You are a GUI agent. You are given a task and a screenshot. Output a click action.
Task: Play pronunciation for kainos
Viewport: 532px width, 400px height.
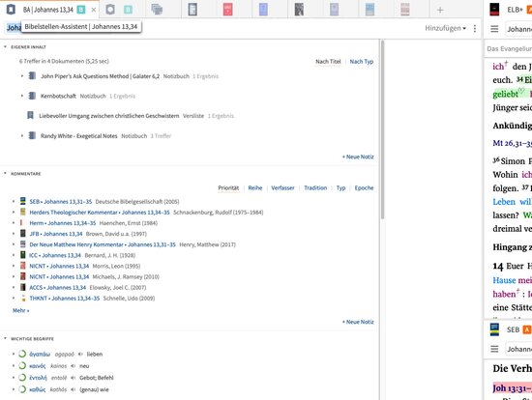(x=73, y=366)
